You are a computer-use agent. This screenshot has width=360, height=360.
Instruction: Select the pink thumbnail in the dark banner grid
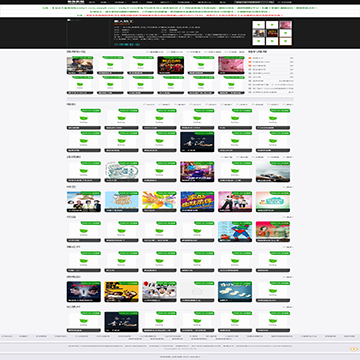(x=286, y=25)
